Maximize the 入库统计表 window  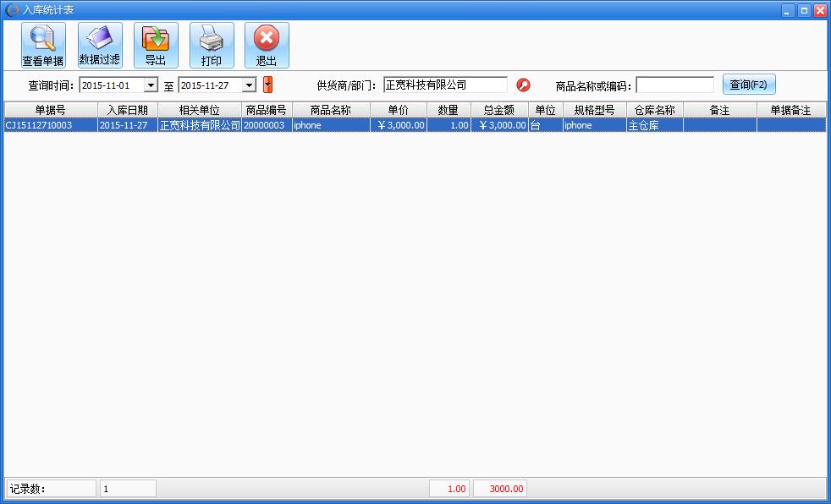(804, 11)
